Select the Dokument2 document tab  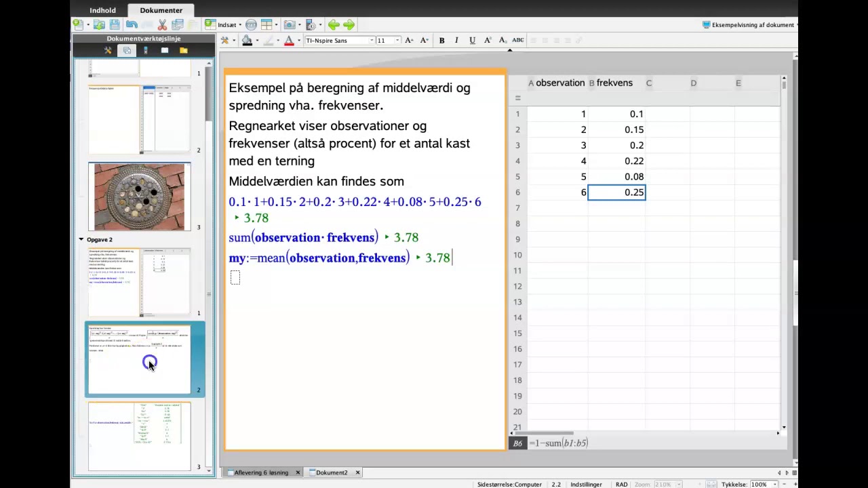pos(331,472)
